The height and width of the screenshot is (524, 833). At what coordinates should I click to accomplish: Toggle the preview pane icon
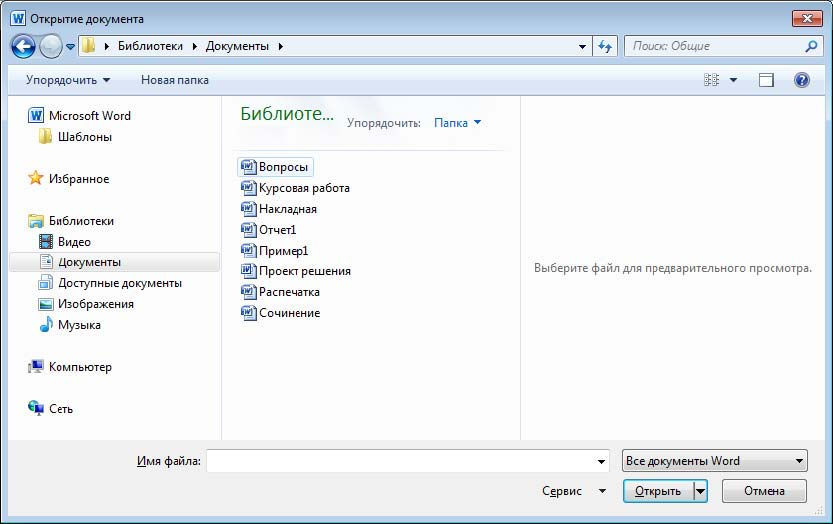(766, 80)
